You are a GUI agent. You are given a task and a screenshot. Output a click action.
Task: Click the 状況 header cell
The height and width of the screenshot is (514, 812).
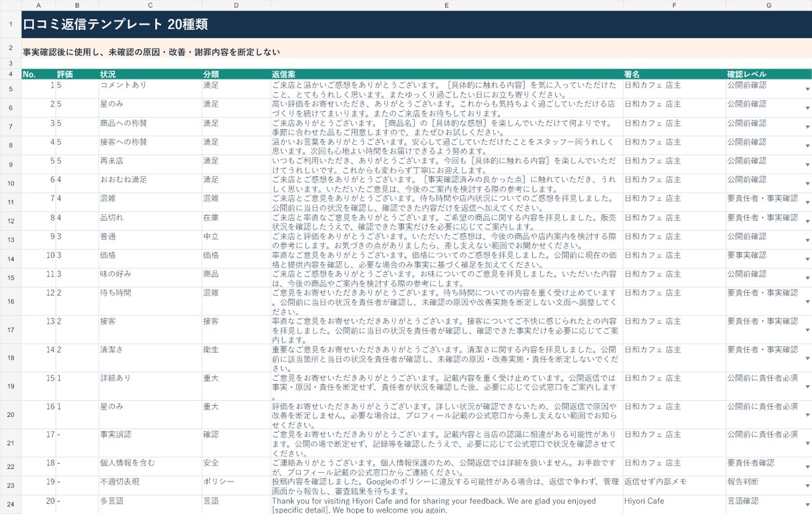150,74
